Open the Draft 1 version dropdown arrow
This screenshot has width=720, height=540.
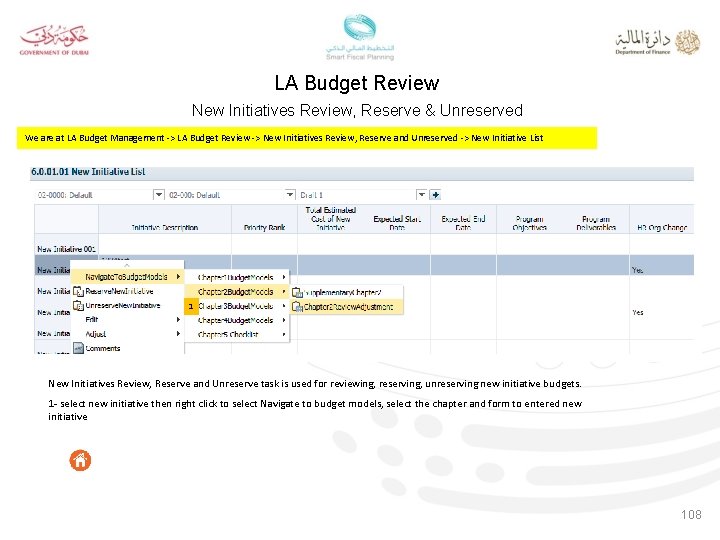pos(421,195)
